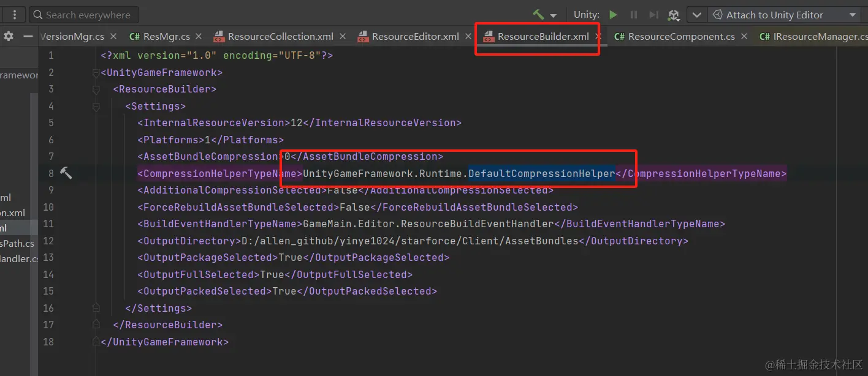Click the AdditionalCompressionSelected opening tag
This screenshot has height=376, width=868.
point(232,190)
